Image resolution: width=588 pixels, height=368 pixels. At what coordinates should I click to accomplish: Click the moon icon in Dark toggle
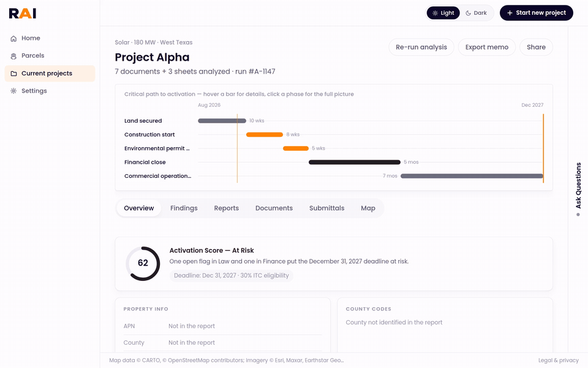point(468,13)
